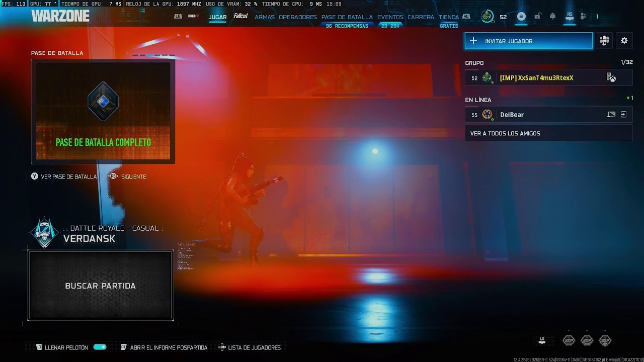Open settings gear icon

[x=624, y=41]
